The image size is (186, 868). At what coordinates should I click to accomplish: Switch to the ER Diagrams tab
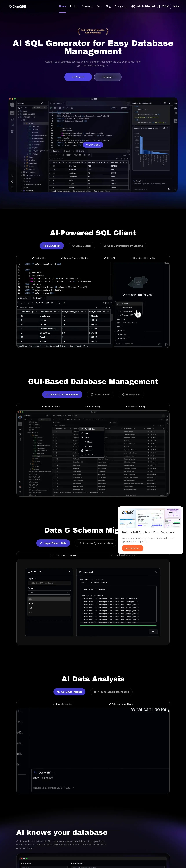pyautogui.click(x=131, y=395)
